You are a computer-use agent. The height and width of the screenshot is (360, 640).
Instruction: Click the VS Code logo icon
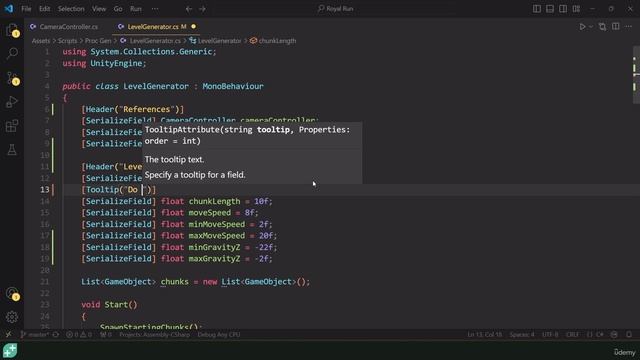coord(9,9)
